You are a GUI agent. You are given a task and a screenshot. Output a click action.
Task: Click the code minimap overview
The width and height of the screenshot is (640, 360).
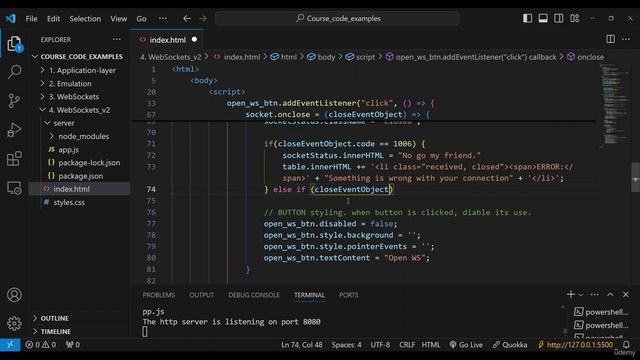(x=615, y=105)
